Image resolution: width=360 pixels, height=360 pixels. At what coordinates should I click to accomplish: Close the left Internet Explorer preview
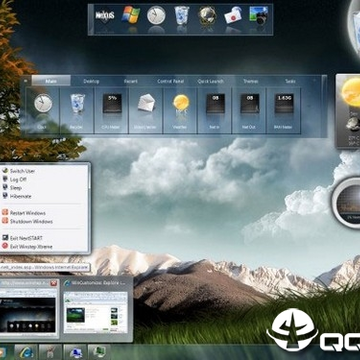pyautogui.click(x=54, y=283)
